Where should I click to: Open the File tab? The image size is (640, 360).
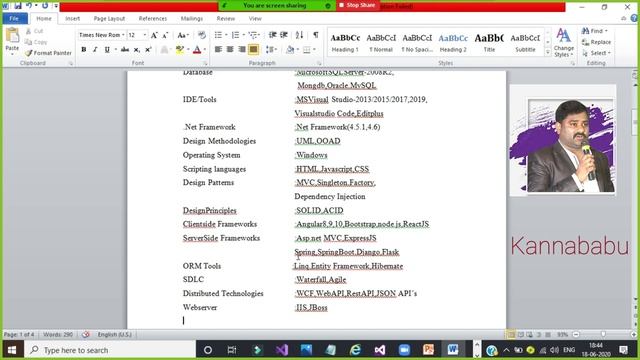[x=15, y=18]
